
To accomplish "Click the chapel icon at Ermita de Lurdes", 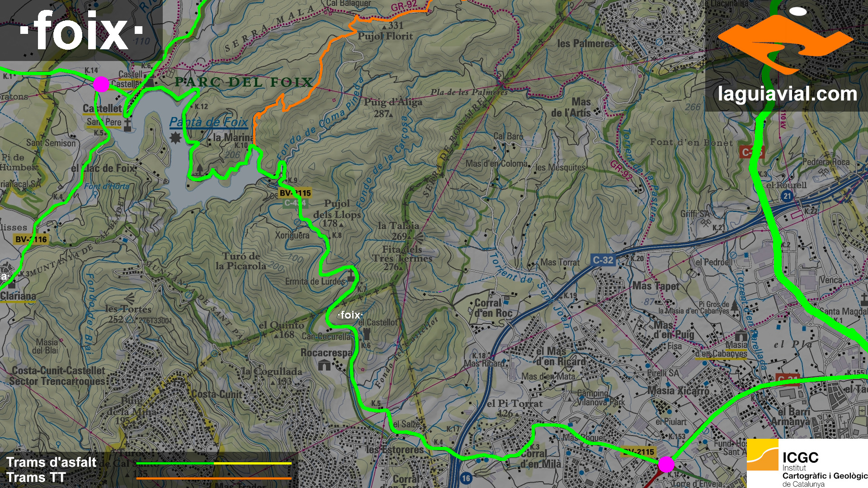I will point(351,276).
